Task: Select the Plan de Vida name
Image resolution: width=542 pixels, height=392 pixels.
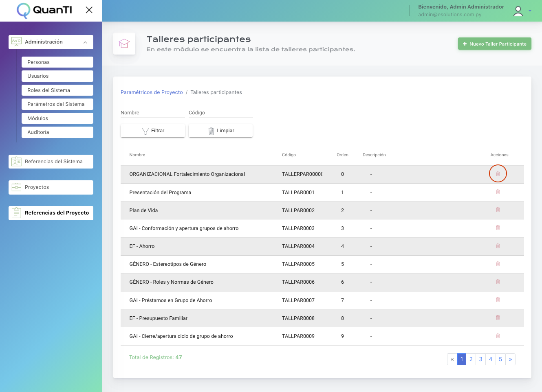Action: point(143,210)
